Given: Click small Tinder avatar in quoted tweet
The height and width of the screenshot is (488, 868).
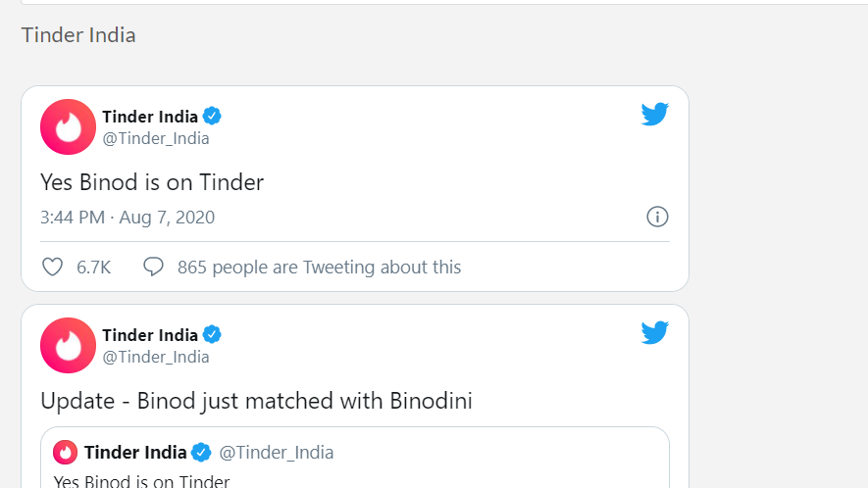Looking at the screenshot, I should pyautogui.click(x=66, y=452).
